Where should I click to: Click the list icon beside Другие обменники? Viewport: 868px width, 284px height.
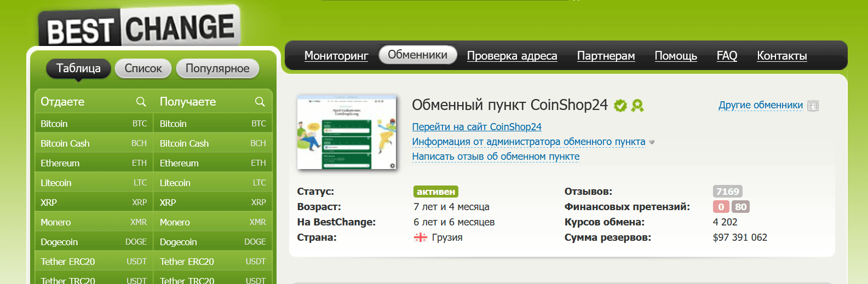tap(813, 106)
